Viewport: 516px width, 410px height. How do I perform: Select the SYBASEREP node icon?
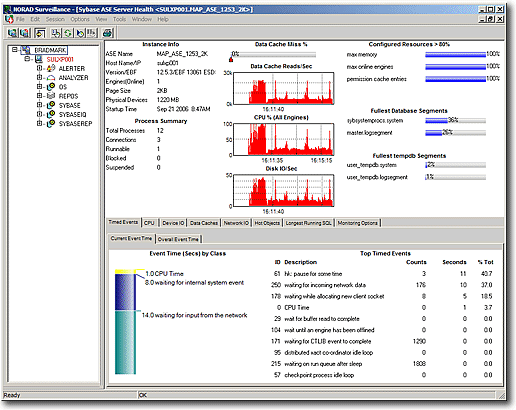51,123
